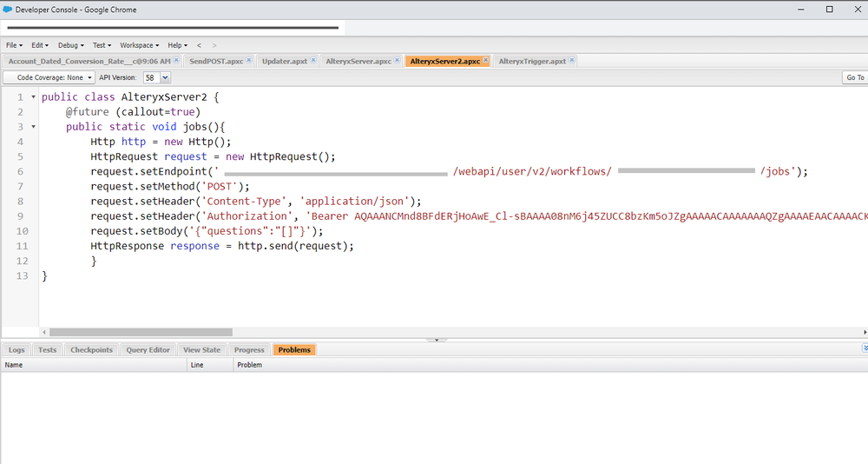Viewport: 868px width, 464px height.
Task: Open the Debug menu
Action: 71,45
